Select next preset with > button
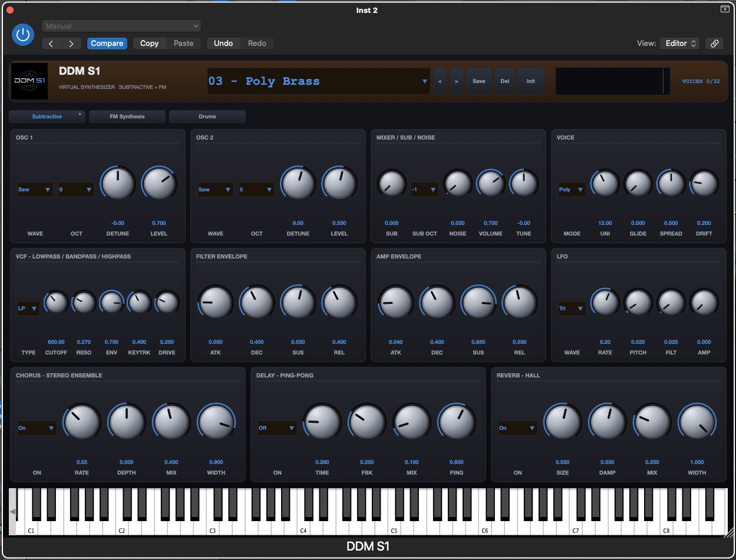The image size is (736, 560). [x=454, y=81]
